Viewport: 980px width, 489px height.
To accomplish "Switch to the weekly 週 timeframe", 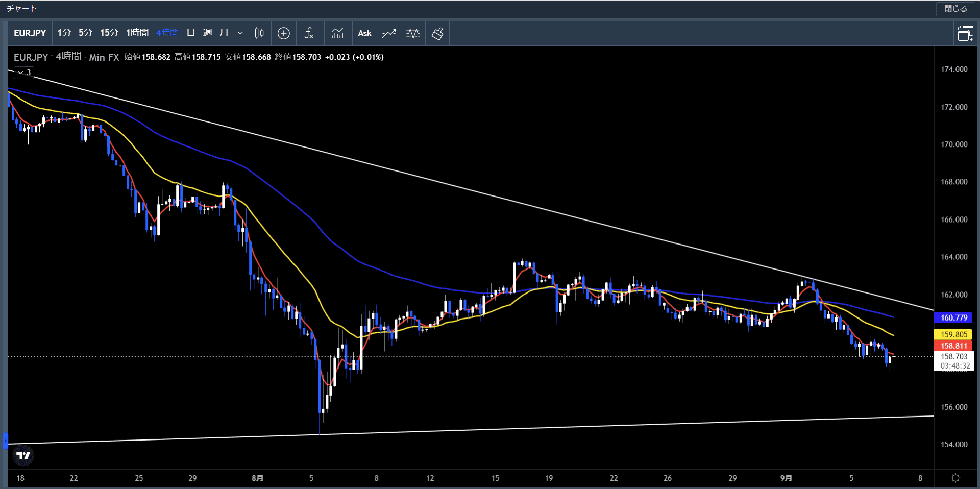I will 207,33.
